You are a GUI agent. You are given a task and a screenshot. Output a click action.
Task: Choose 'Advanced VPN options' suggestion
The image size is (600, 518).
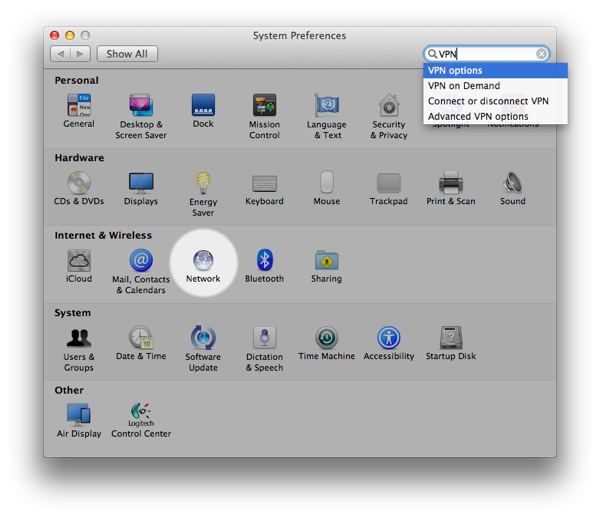click(x=495, y=116)
